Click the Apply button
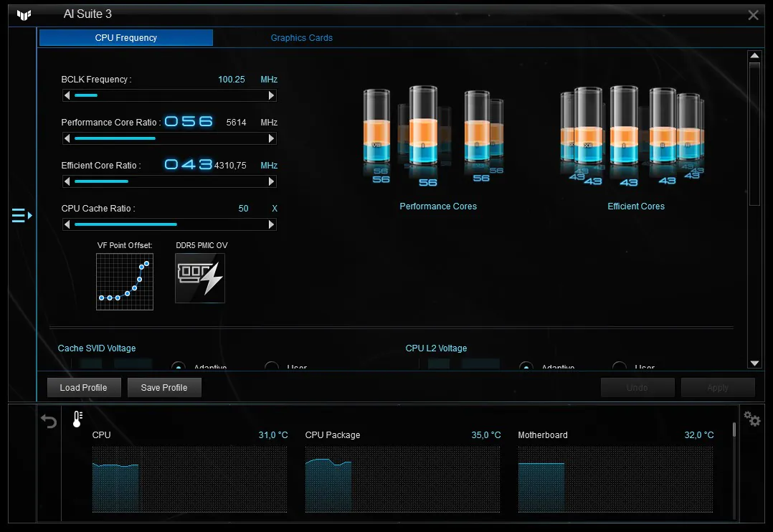 718,388
